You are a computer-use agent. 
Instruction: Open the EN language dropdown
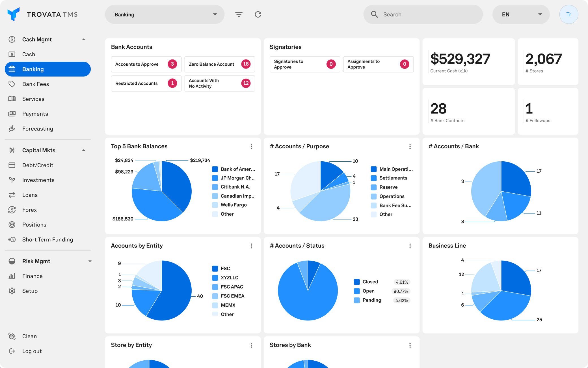(521, 14)
